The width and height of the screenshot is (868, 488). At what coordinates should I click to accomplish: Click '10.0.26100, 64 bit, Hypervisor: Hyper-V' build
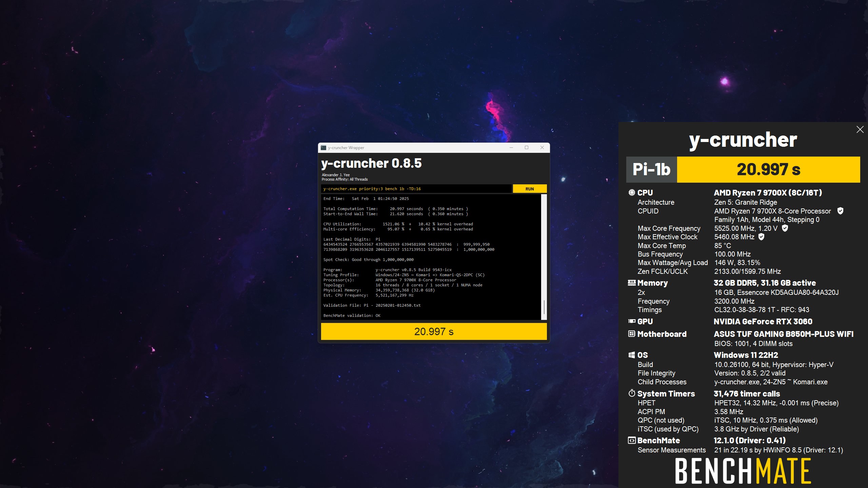click(774, 365)
